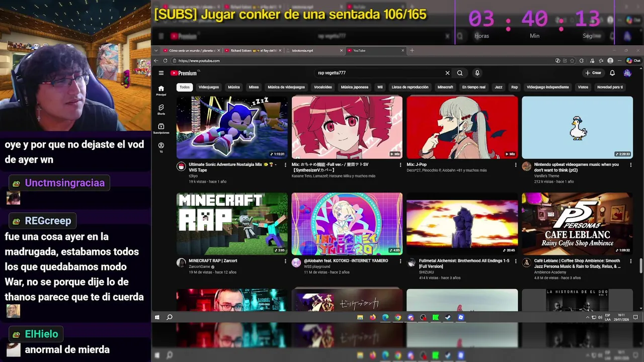
Task: Open ZarcortGame channel link
Action: [x=199, y=266]
